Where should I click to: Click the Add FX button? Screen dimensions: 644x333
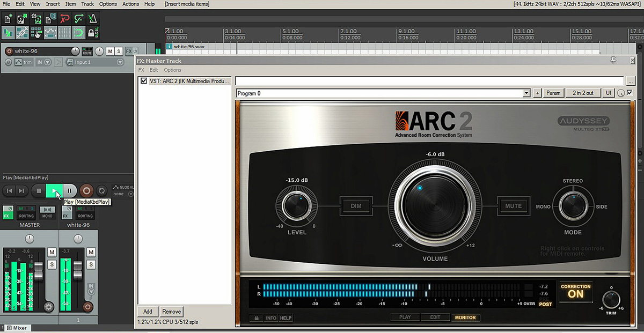[x=148, y=312]
